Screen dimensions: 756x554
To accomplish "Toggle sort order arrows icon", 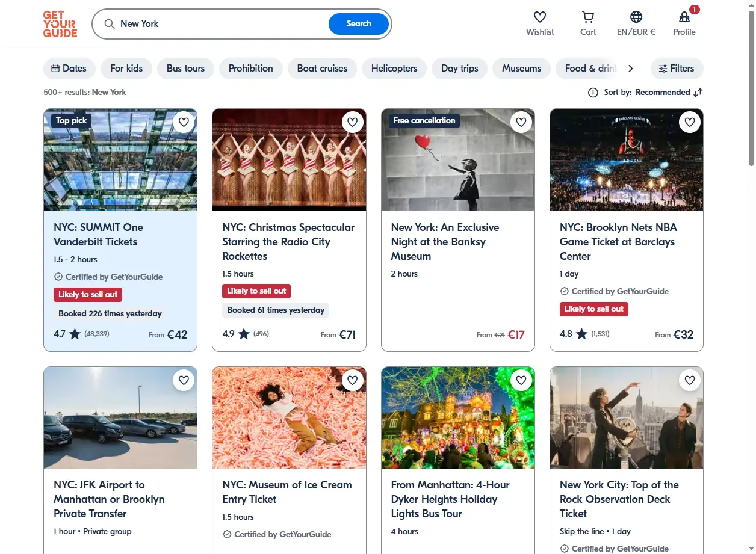I will pos(698,93).
